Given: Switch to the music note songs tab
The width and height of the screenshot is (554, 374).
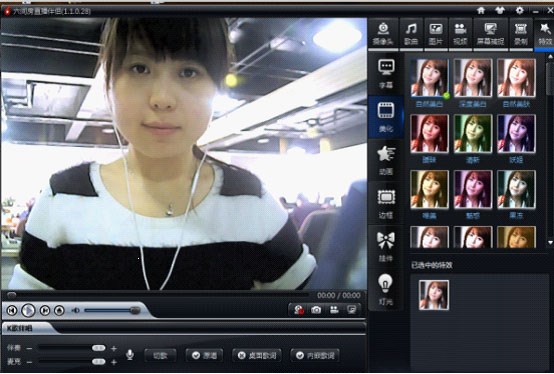Looking at the screenshot, I should tap(411, 34).
